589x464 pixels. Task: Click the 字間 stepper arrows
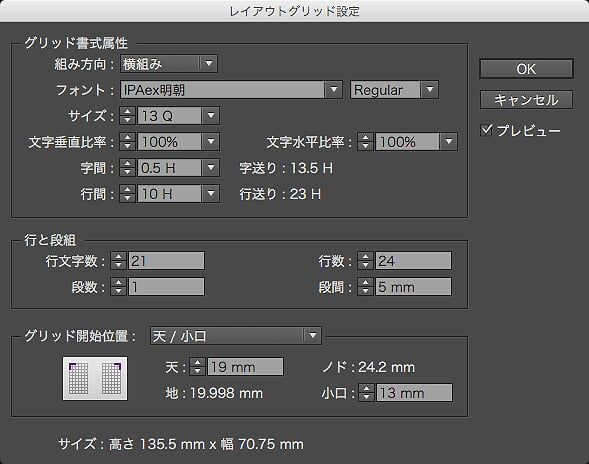127,168
